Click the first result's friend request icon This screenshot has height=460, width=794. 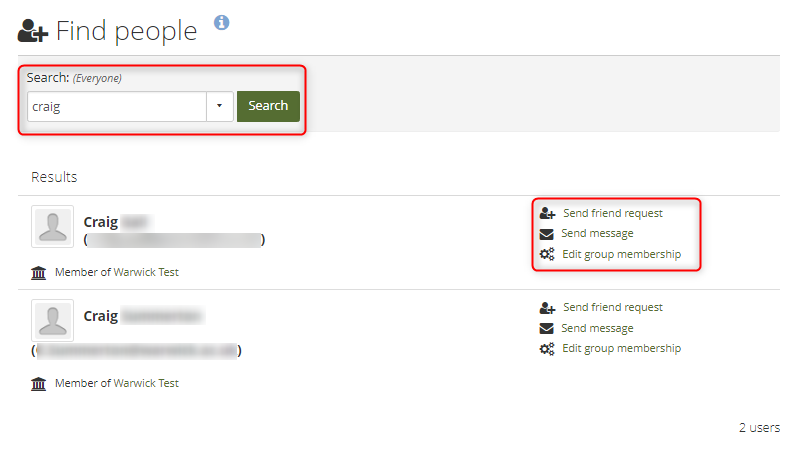pos(547,213)
